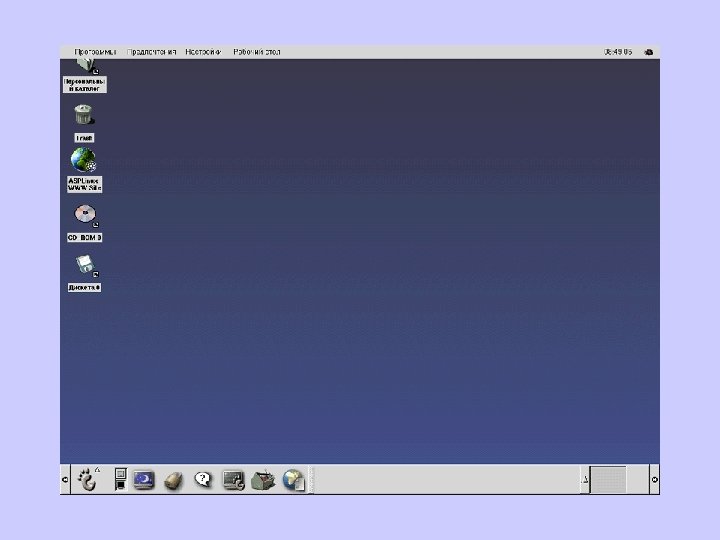Viewport: 720px width, 540px height.
Task: Launch the globe with document browser icon
Action: (x=294, y=480)
